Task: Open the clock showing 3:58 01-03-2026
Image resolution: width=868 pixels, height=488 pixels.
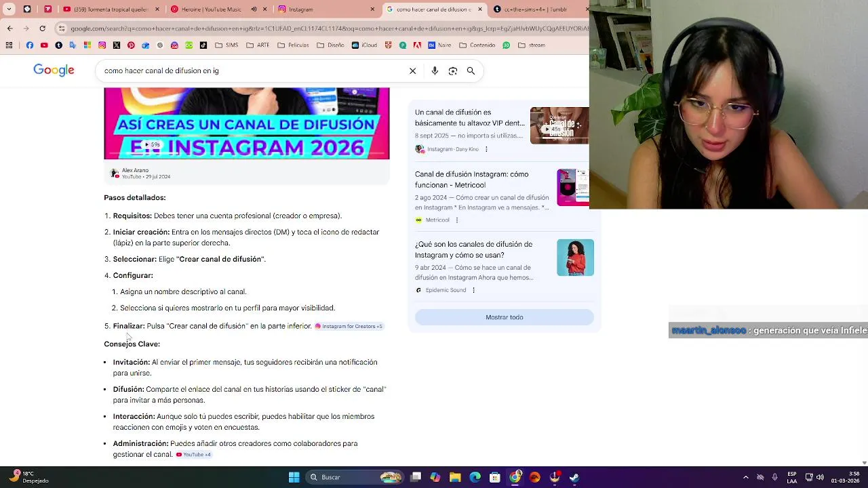Action: pyautogui.click(x=845, y=477)
